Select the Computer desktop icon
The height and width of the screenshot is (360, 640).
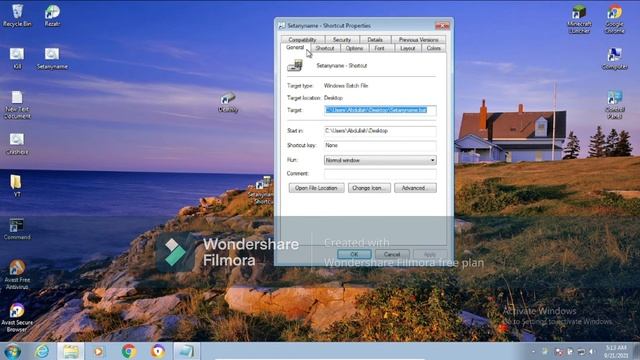pyautogui.click(x=614, y=59)
